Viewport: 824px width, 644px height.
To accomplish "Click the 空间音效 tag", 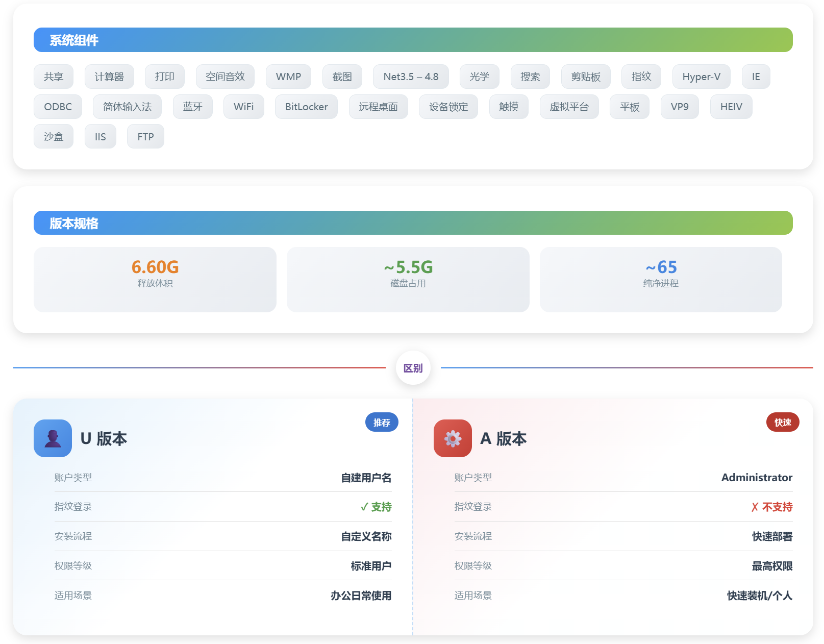I will 225,77.
